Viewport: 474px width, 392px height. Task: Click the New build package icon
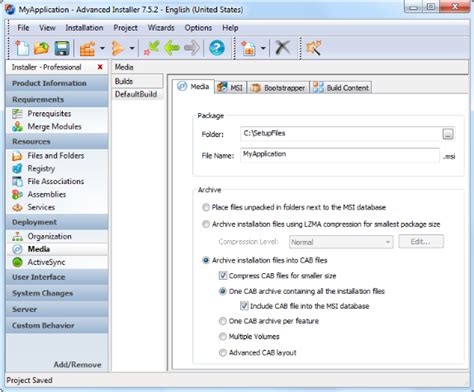pos(249,48)
